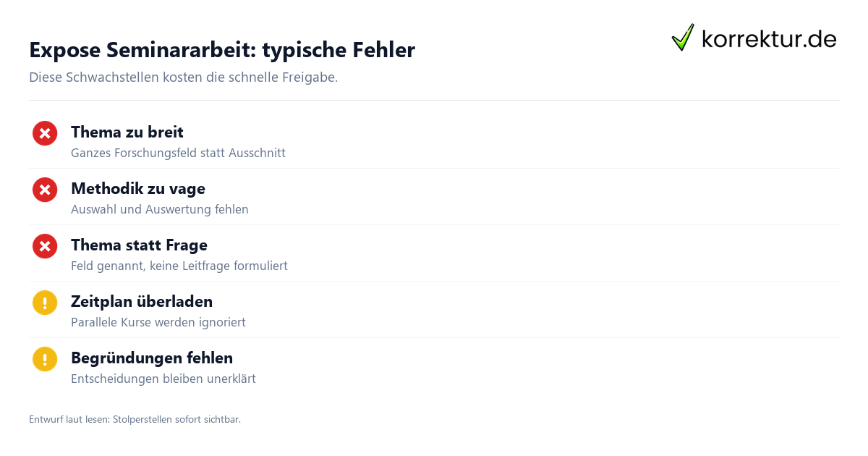This screenshot has height=456, width=868.
Task: Click the subtitle about Schwachstellen and Freigabe
Action: (x=184, y=77)
